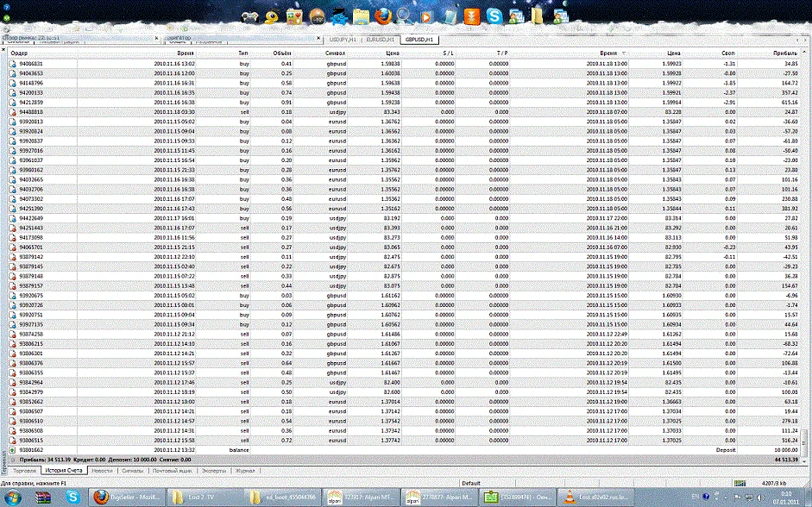Launch the yellow webcam app from the dock
812x507 pixels.
271,17
